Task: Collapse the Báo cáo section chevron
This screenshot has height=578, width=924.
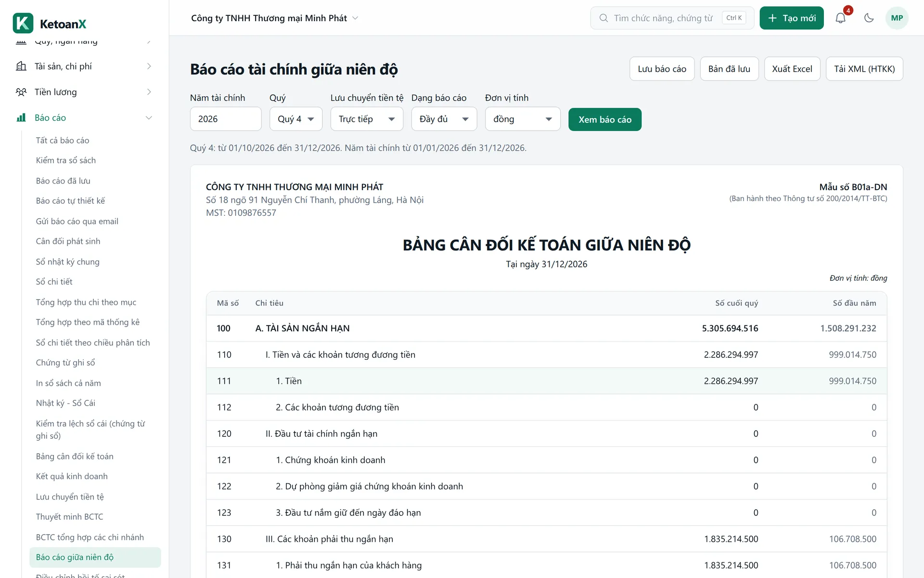Action: 149,118
